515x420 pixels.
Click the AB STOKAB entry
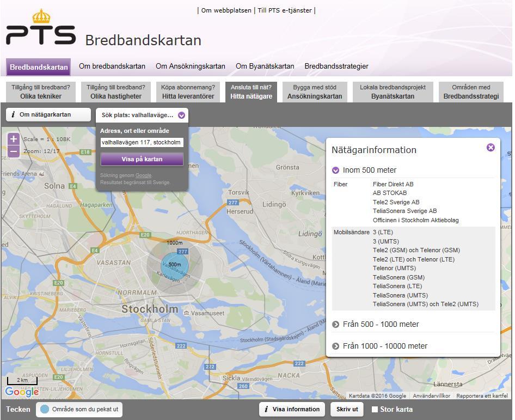[390, 193]
